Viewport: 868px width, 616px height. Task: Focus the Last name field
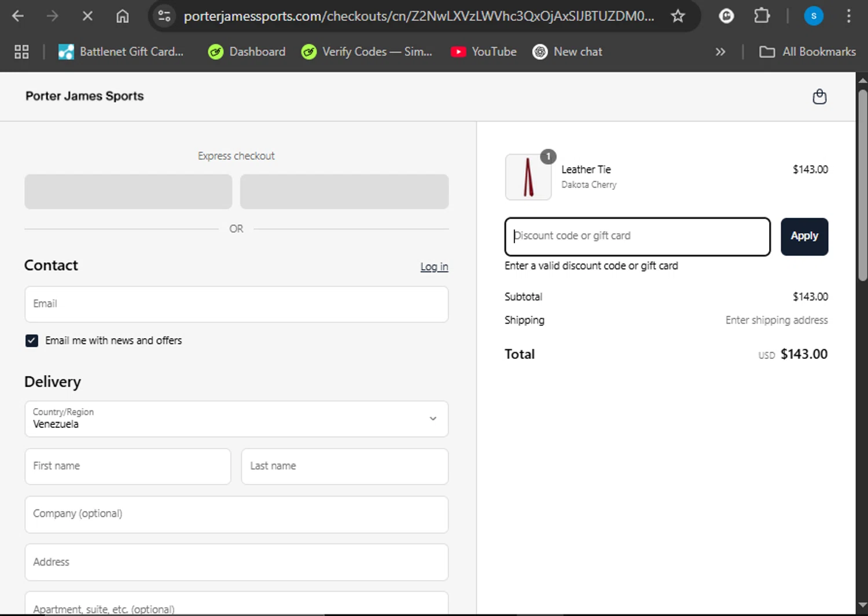point(345,466)
